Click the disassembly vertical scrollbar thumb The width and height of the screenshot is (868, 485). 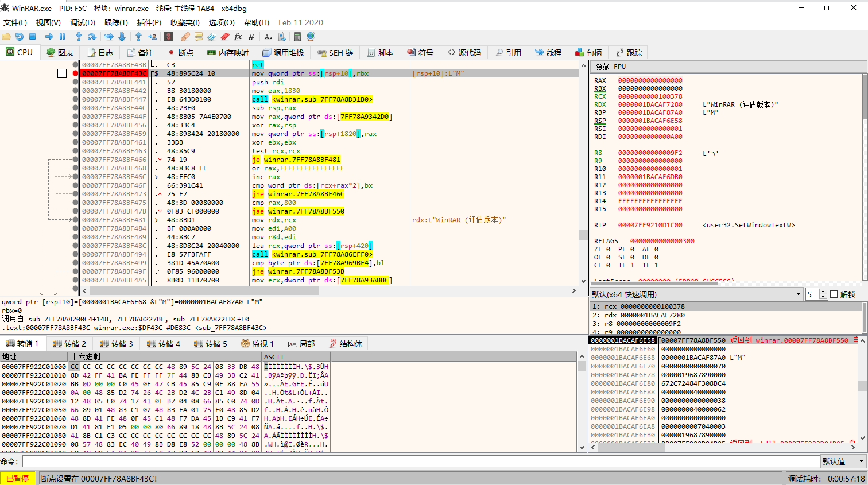pyautogui.click(x=583, y=235)
